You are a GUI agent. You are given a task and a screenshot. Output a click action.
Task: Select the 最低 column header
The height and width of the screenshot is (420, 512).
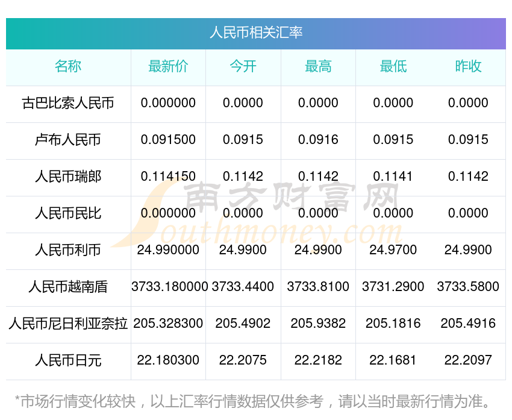[393, 66]
